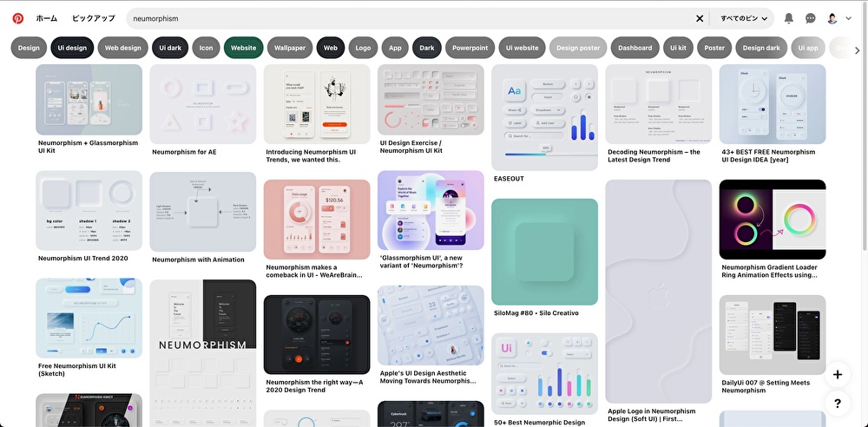
Task: Open the Neumorphism + Glassmorphism UI Kit pin image
Action: tap(89, 100)
